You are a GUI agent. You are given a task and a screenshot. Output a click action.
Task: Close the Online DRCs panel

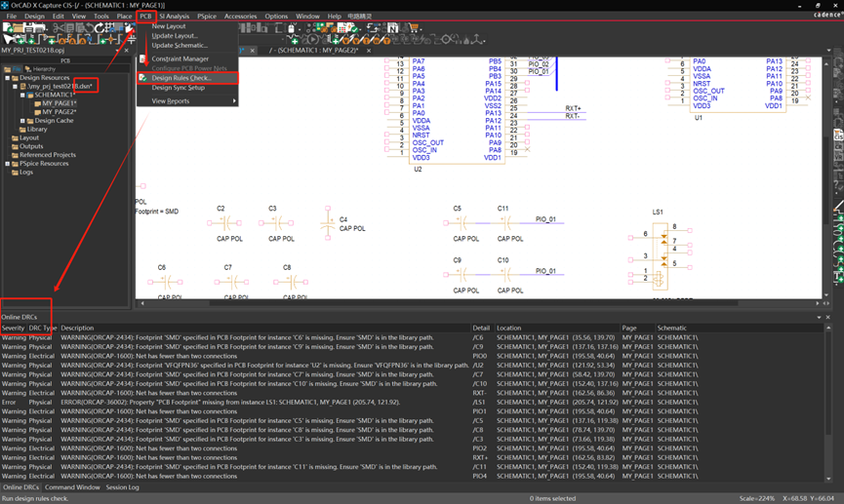click(x=828, y=318)
